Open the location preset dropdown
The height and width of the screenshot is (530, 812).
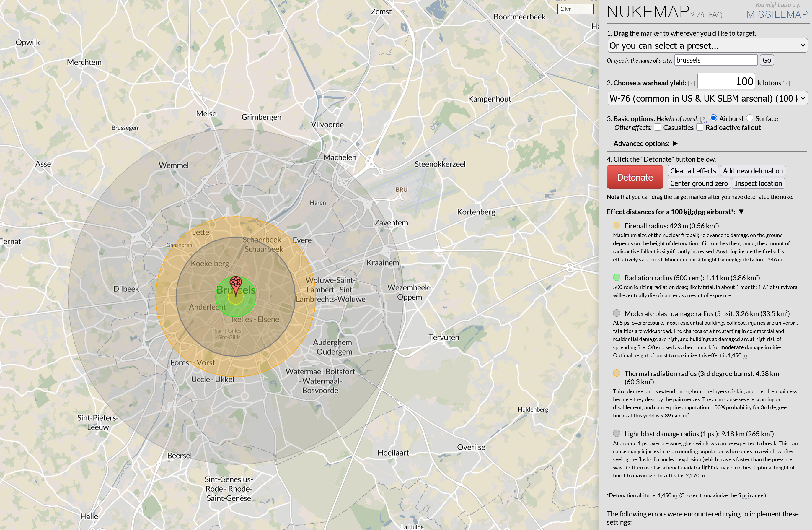point(707,45)
